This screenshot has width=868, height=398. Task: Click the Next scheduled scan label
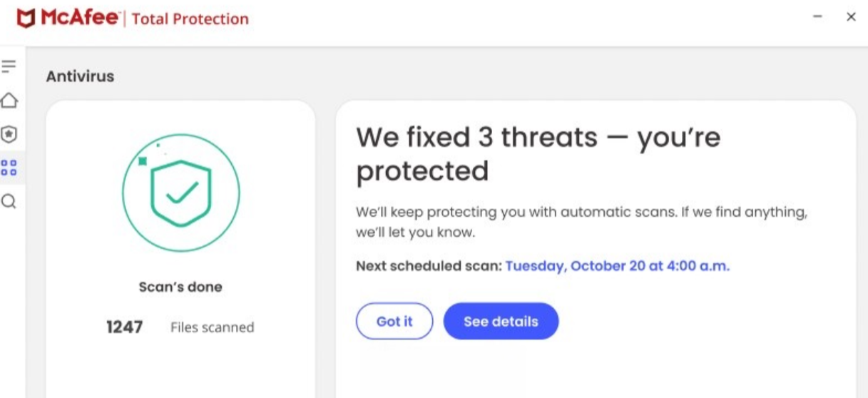click(x=428, y=266)
